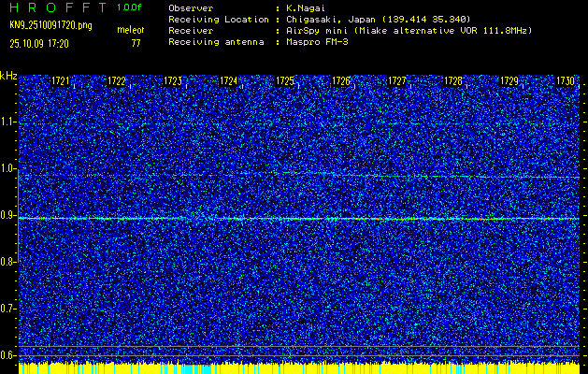The height and width of the screenshot is (374, 588).
Task: Click the 1723 time marker
Action: pyautogui.click(x=173, y=82)
